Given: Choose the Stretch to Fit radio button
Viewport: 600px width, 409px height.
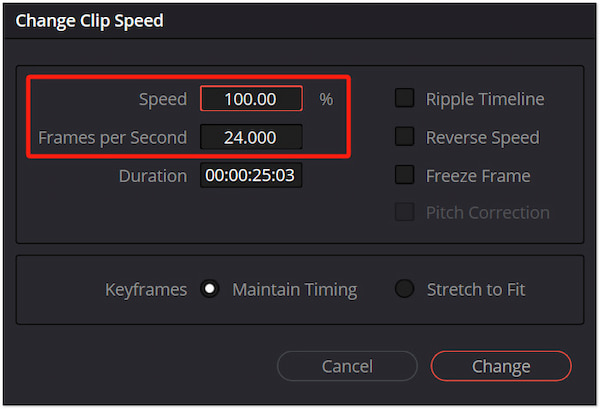Looking at the screenshot, I should click(404, 289).
